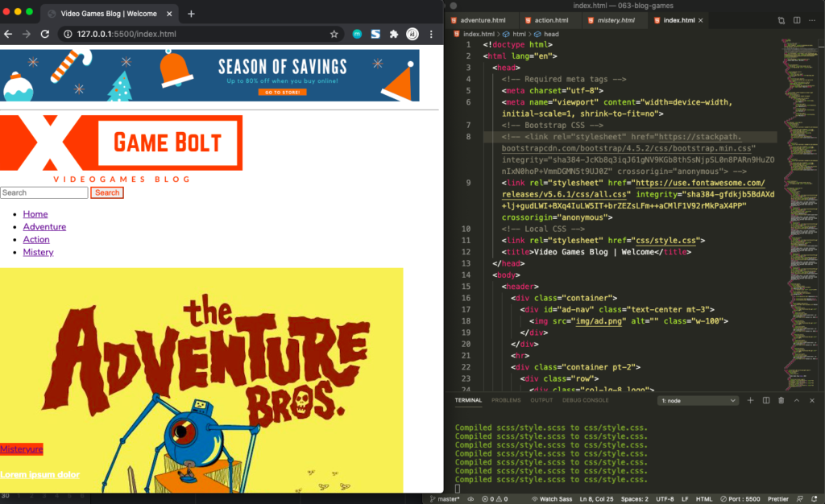Follow the css/style.css href in code
The height and width of the screenshot is (504, 825).
pos(666,241)
